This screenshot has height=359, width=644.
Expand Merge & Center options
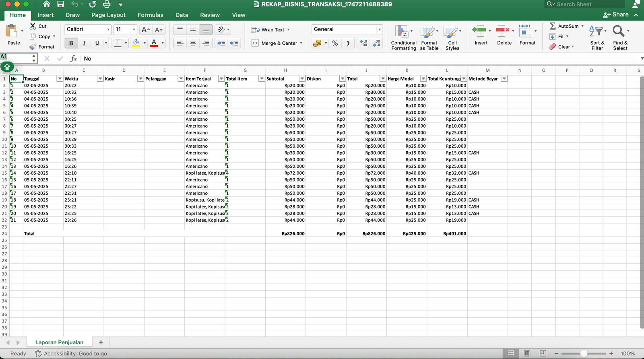coord(301,43)
